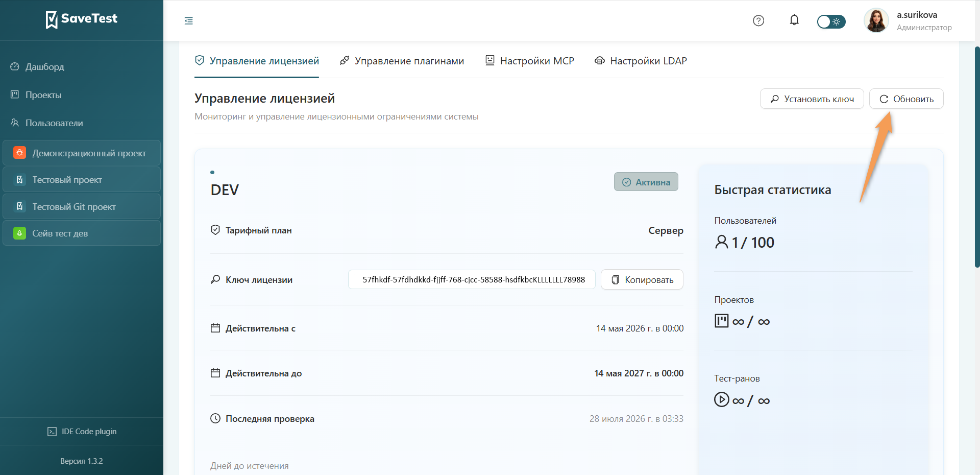Click calendar icon next to Действительна с
This screenshot has width=980, height=475.
(215, 328)
